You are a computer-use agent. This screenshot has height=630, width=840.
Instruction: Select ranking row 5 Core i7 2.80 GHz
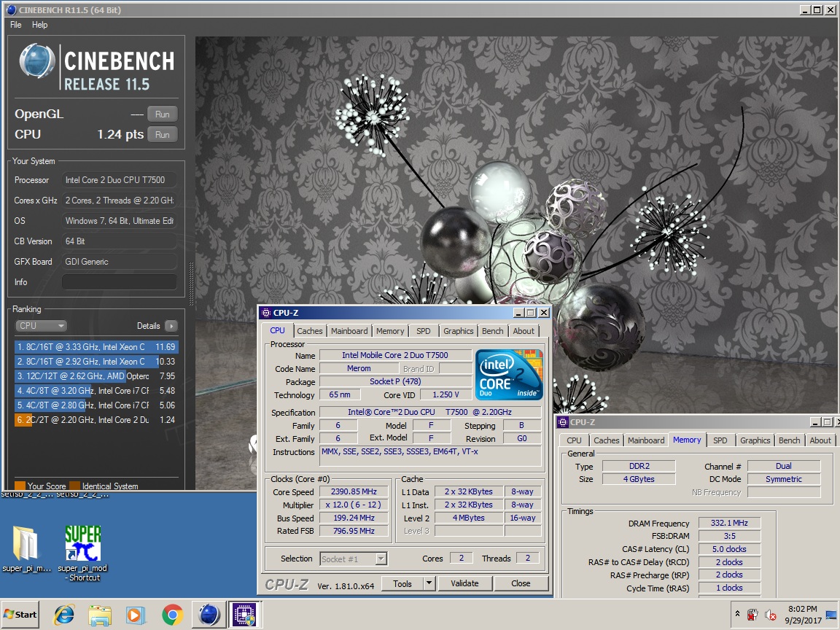(x=96, y=405)
